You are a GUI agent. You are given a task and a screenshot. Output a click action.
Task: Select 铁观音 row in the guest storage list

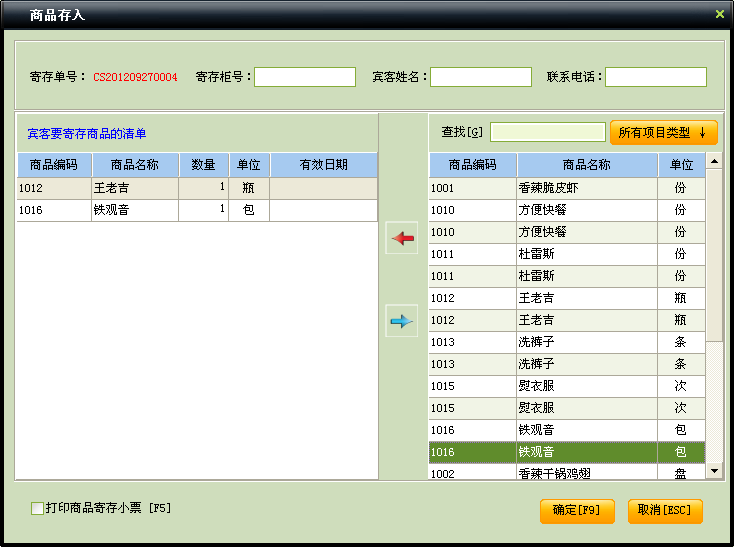134,210
